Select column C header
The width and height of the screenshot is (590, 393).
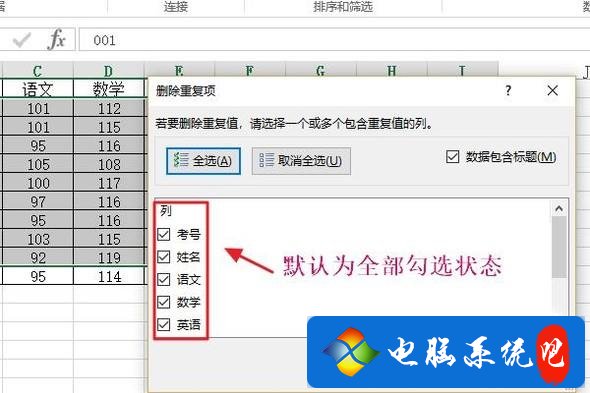pyautogui.click(x=37, y=71)
